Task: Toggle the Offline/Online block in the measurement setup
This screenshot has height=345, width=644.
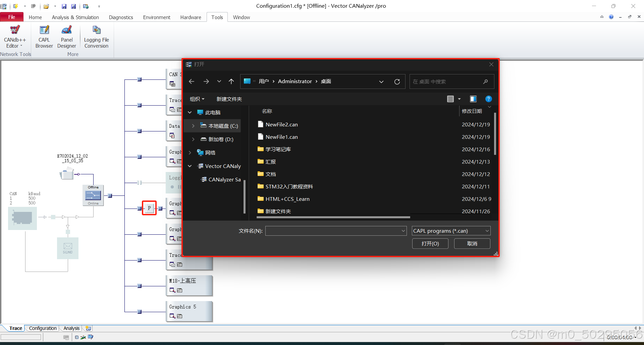Action: (x=93, y=195)
